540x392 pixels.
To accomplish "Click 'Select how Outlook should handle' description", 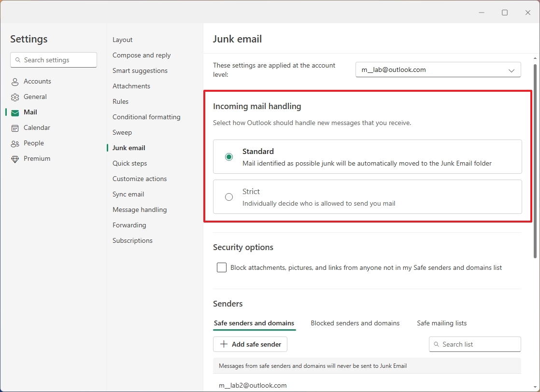I will pyautogui.click(x=312, y=123).
